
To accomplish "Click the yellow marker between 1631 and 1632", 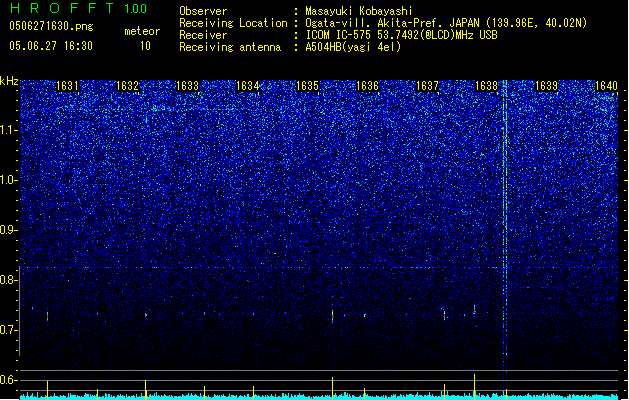I will click(97, 394).
